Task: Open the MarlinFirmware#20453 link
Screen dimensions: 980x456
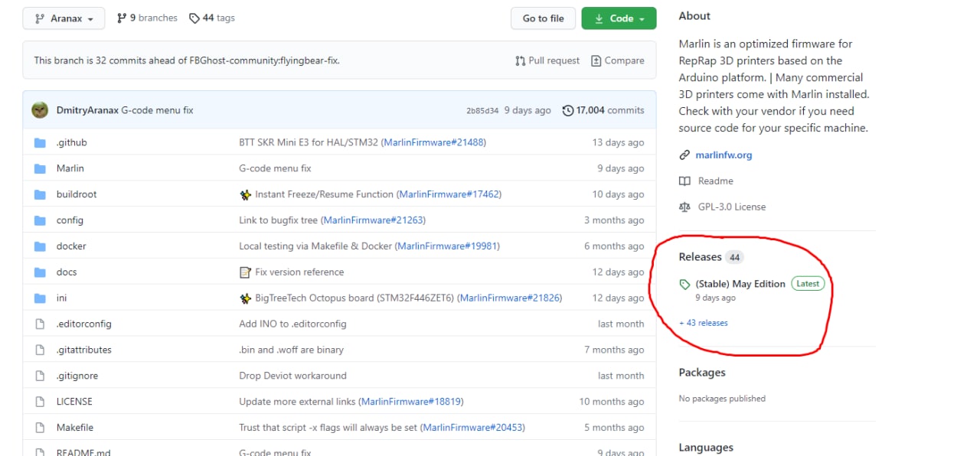Action: click(472, 428)
